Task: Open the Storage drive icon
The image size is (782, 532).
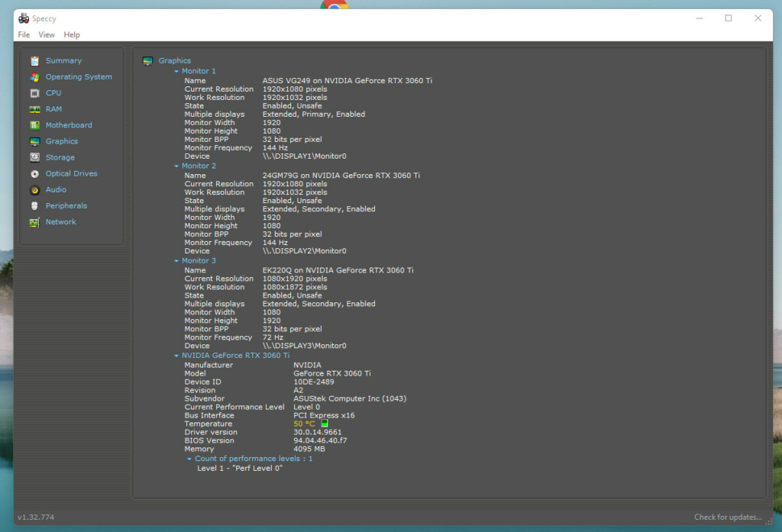Action: [x=34, y=157]
